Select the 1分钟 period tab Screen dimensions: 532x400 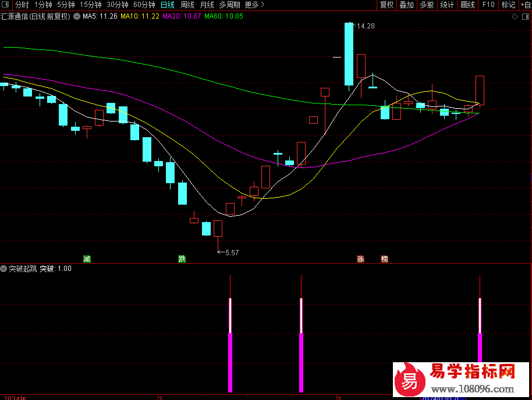click(x=43, y=5)
